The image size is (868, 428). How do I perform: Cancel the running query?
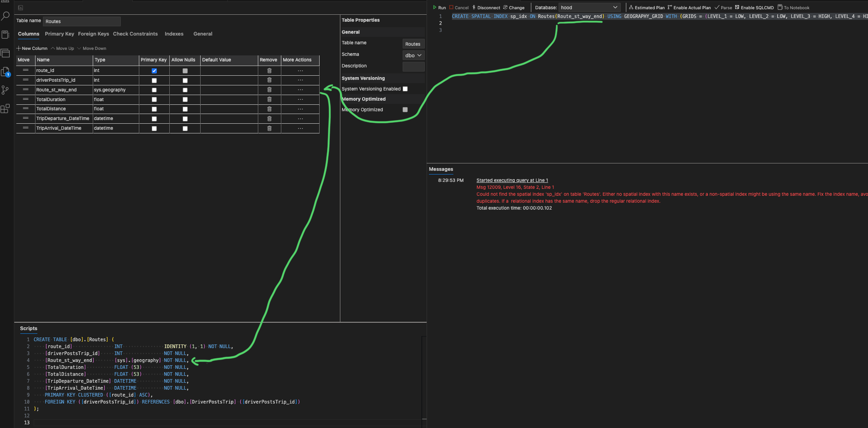click(x=459, y=7)
